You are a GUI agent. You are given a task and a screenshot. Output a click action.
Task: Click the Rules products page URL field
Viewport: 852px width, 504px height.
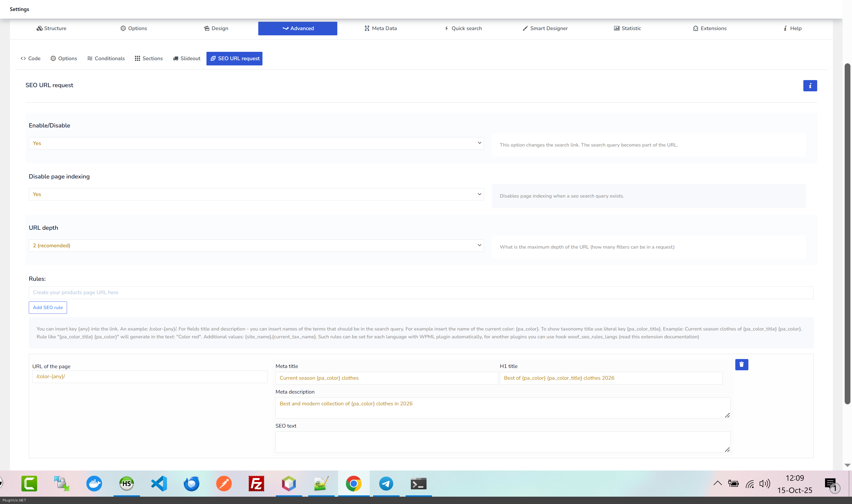[x=421, y=292]
